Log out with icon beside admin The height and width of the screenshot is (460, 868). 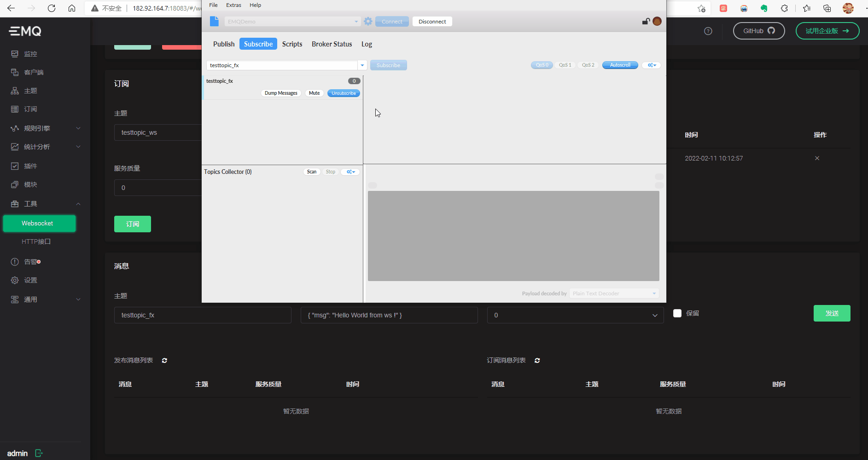click(x=39, y=453)
